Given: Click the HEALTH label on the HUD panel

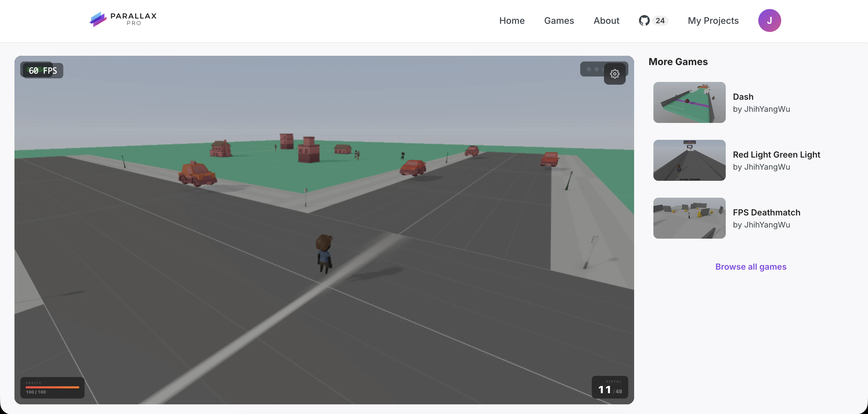Looking at the screenshot, I should tap(33, 383).
